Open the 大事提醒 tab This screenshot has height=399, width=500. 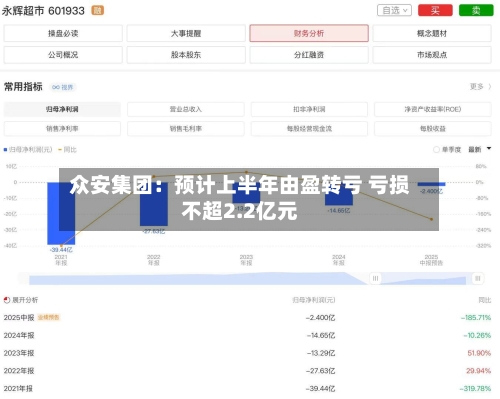(186, 33)
